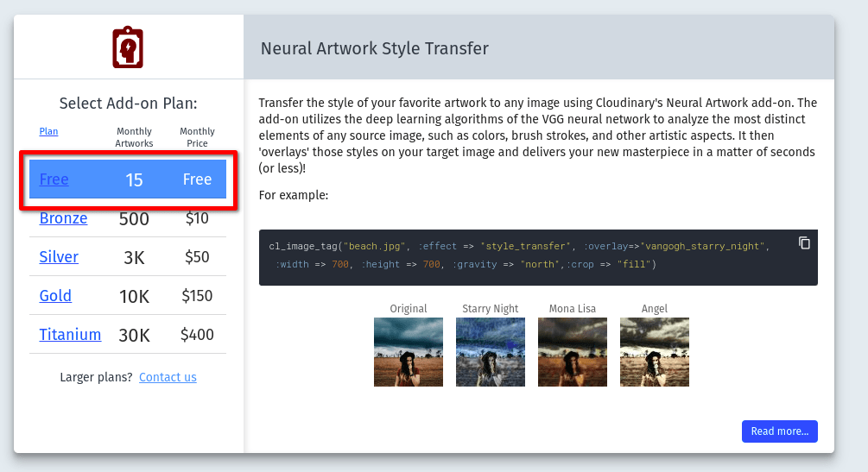Choose the Silver plan link
The height and width of the screenshot is (472, 868).
pos(59,257)
